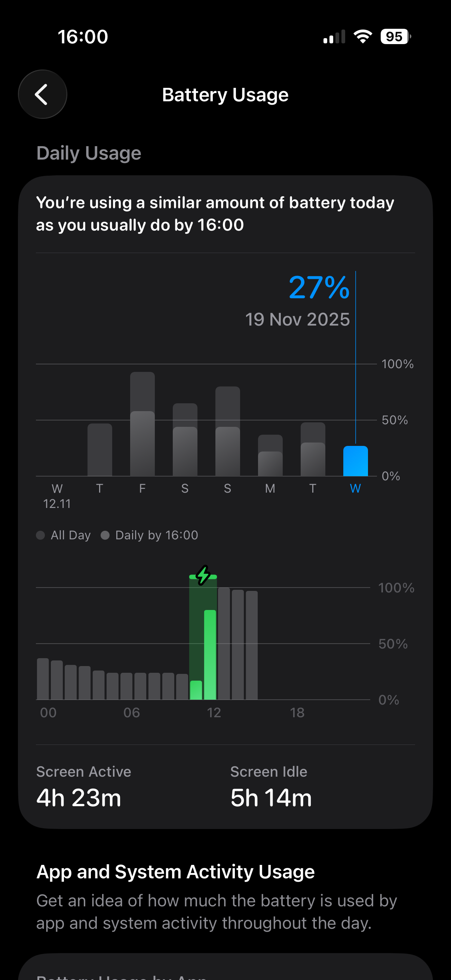
Task: Tap the midnight hour bar at 00
Action: pyautogui.click(x=43, y=679)
